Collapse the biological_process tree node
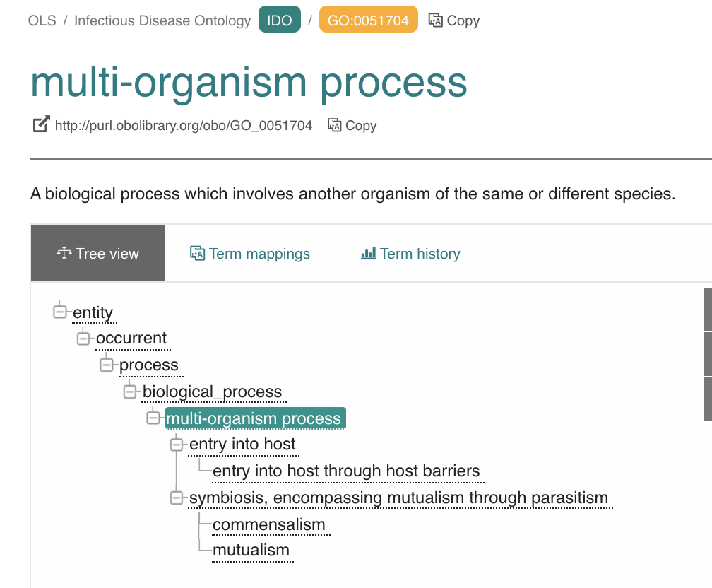This screenshot has height=588, width=712. click(x=129, y=391)
